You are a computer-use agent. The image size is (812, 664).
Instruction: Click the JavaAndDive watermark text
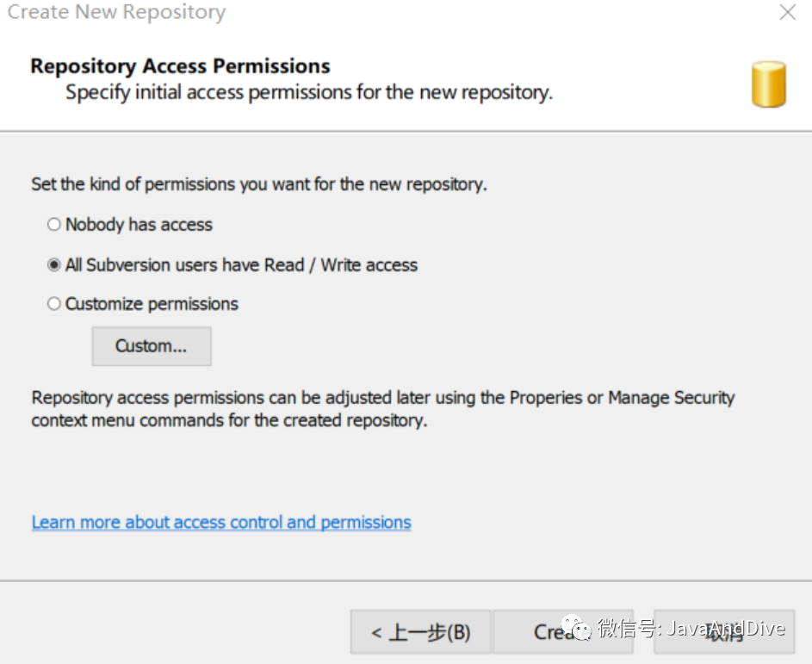(714, 628)
